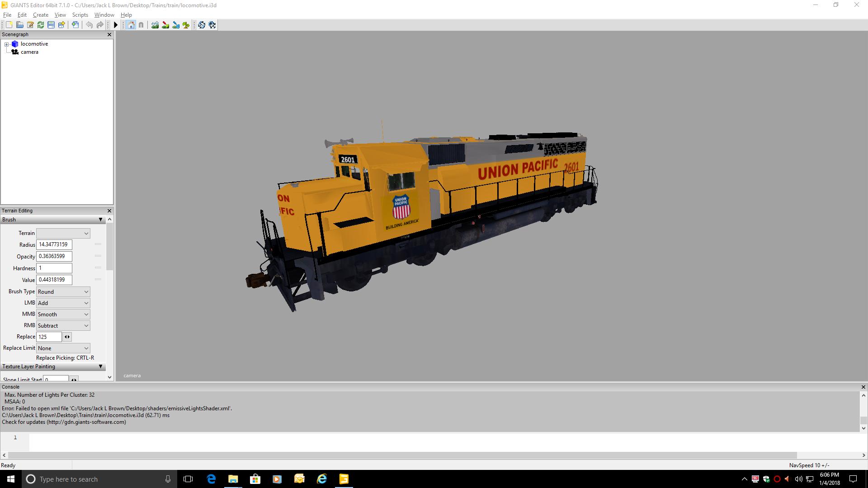Open the RMB dropdown showing Subtract
This screenshot has width=868, height=488.
pos(63,326)
